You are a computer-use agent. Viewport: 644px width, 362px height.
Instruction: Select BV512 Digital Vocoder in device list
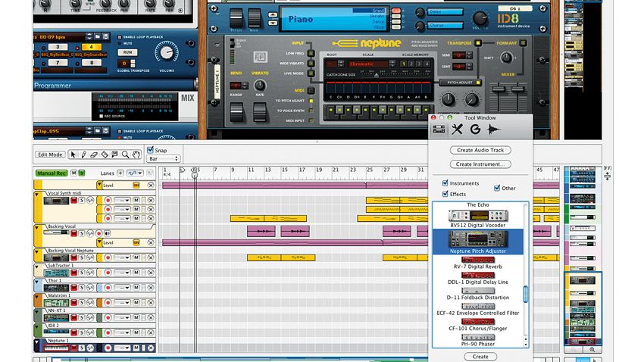(x=478, y=219)
